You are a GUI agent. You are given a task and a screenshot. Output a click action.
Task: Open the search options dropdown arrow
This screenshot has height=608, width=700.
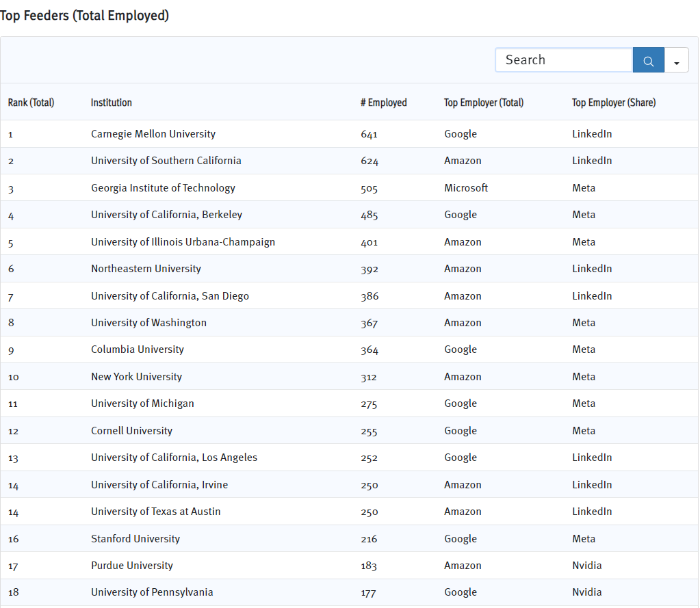point(676,60)
